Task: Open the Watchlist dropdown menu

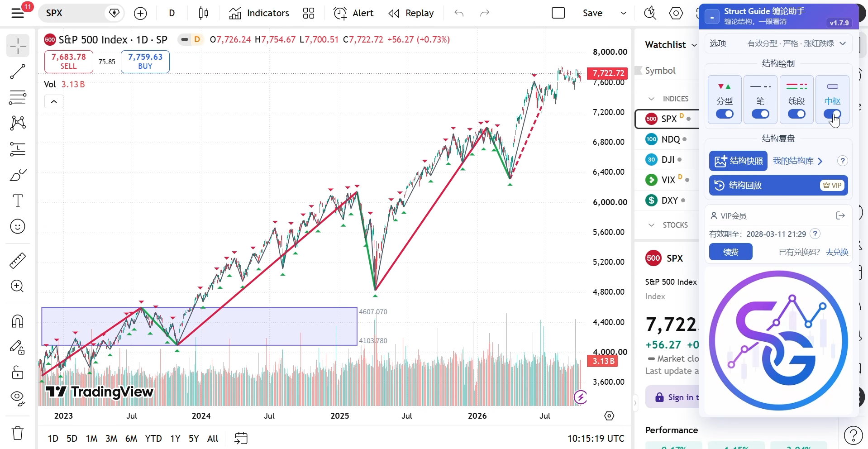Action: [x=671, y=45]
